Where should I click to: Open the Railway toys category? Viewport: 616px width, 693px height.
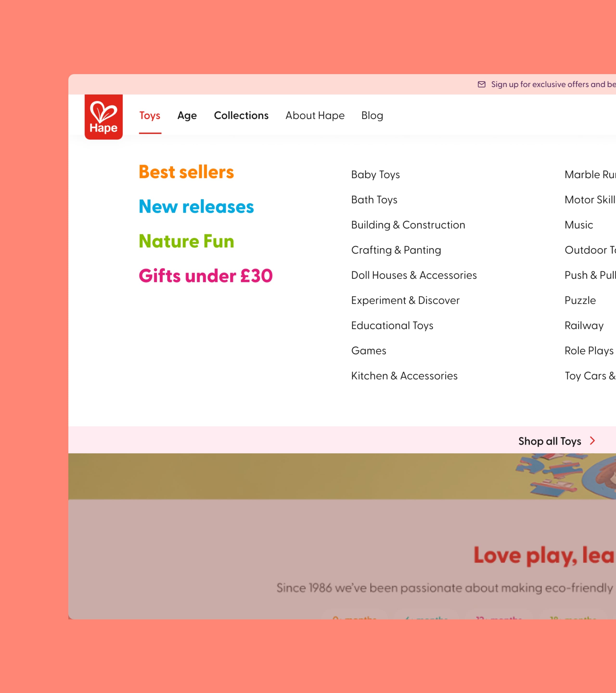(x=584, y=326)
